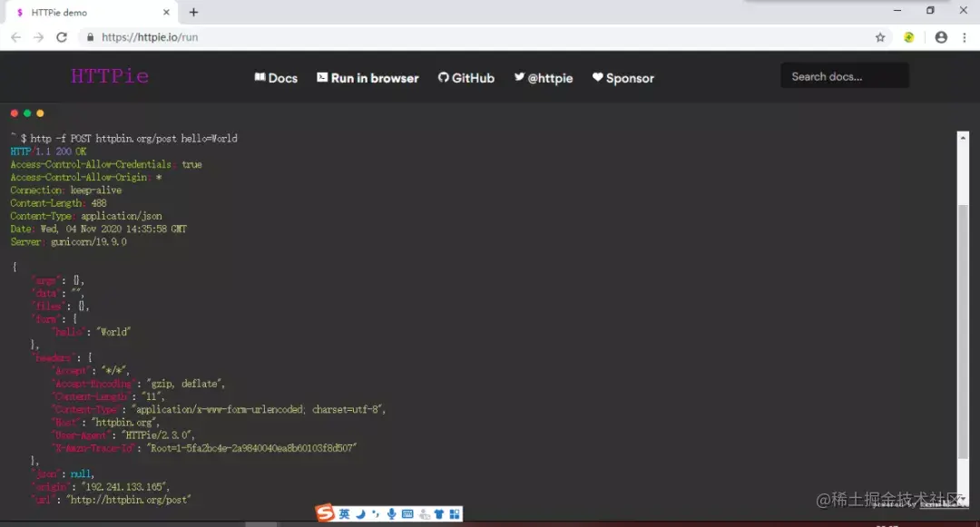Viewport: 980px width, 527px height.
Task: Visit the @httpie Twitter link
Action: point(544,78)
